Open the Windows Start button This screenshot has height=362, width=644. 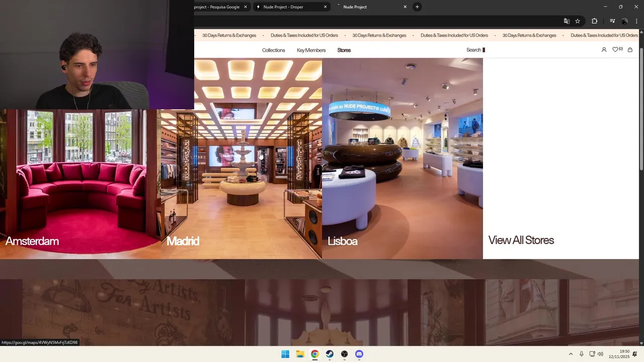point(285,354)
